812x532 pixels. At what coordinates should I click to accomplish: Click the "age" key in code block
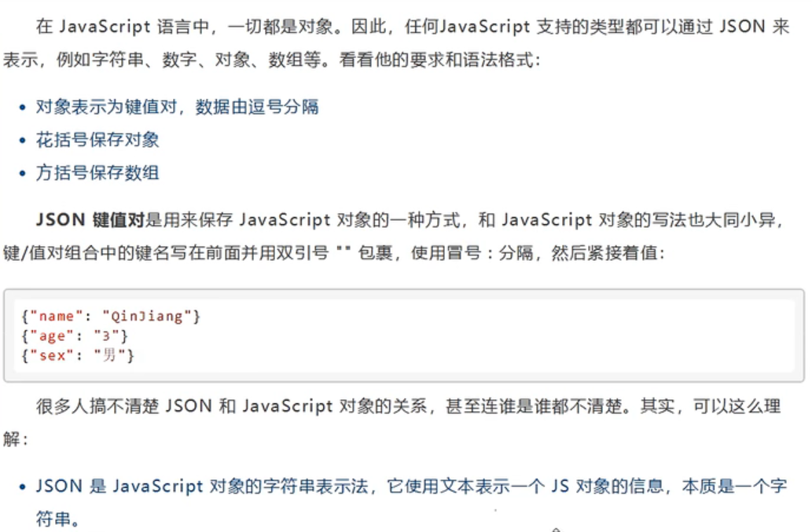(x=52, y=336)
